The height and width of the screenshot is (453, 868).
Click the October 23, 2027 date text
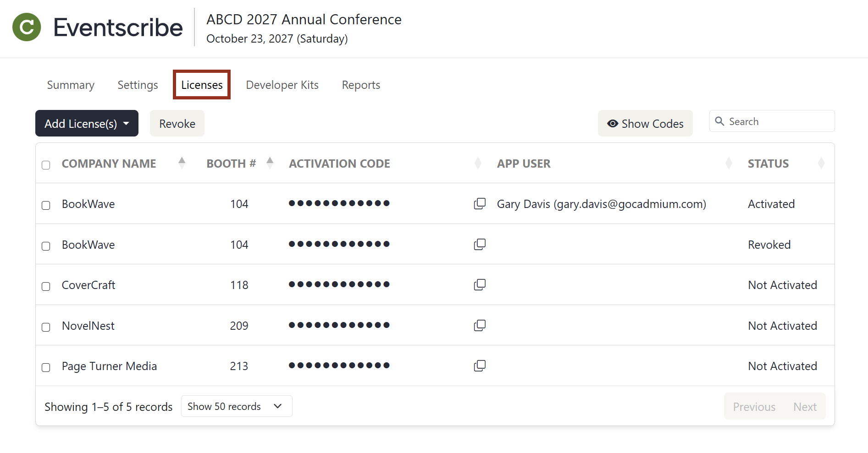click(277, 39)
